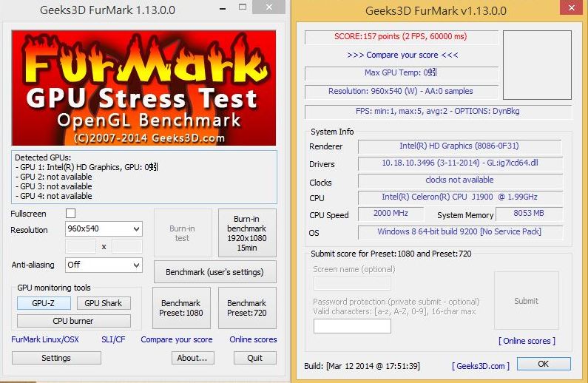Viewport: 588px width, 383px height.
Task: Submit the score
Action: (526, 301)
